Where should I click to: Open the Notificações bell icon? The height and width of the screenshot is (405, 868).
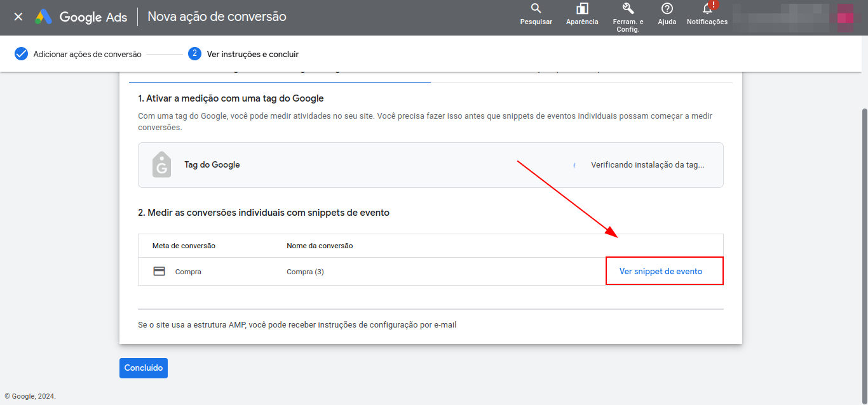707,9
